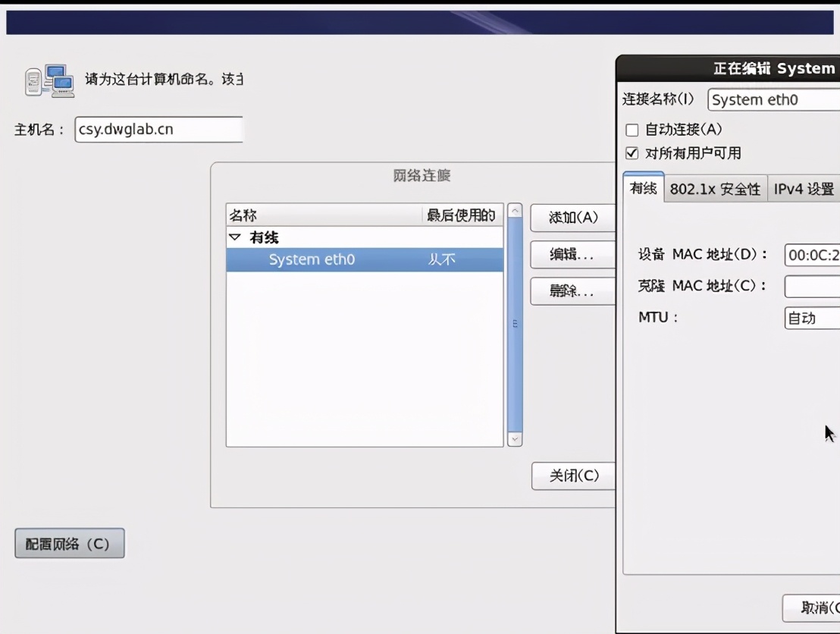This screenshot has width=840, height=634.
Task: Click the 添加(A) button
Action: [572, 218]
